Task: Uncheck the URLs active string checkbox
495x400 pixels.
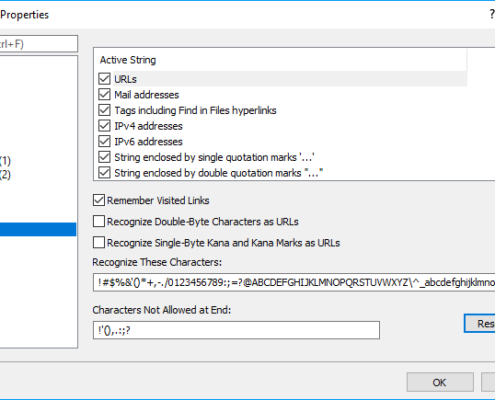Action: pyautogui.click(x=104, y=79)
